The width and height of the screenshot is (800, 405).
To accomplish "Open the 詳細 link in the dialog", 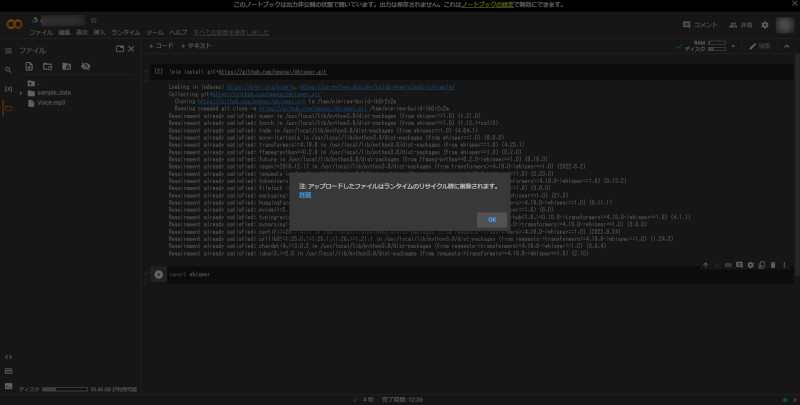I will pos(305,195).
